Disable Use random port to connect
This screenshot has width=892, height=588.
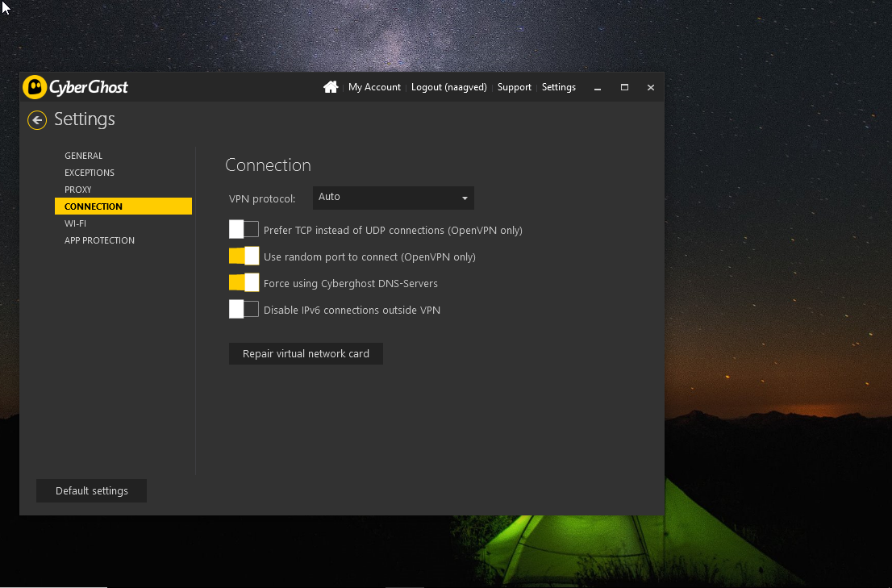tap(244, 256)
